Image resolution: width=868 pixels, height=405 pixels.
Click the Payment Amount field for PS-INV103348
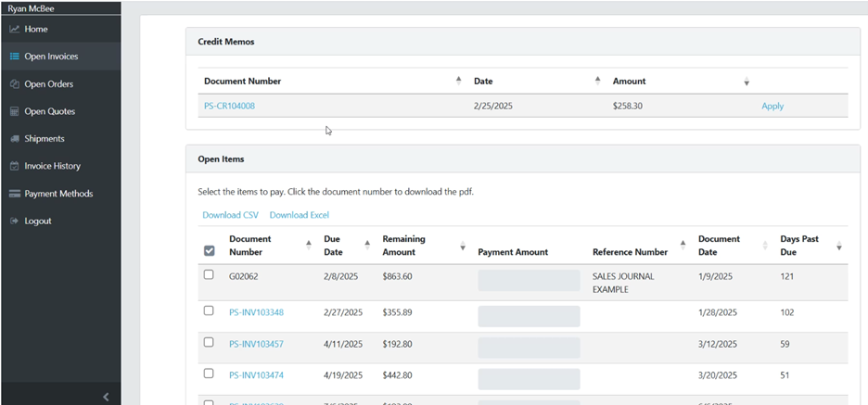529,316
